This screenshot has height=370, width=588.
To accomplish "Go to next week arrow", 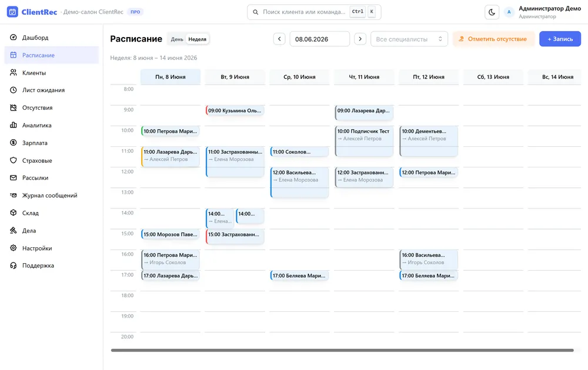I will click(x=360, y=39).
